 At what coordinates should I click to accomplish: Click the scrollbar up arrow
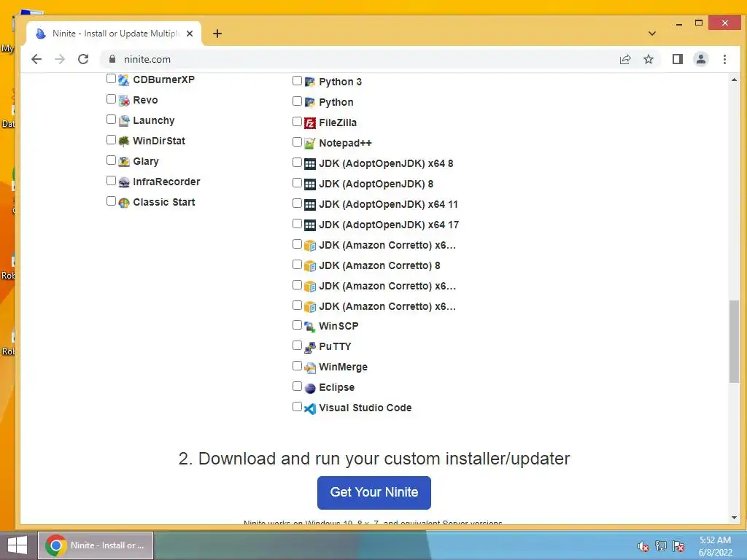click(734, 79)
